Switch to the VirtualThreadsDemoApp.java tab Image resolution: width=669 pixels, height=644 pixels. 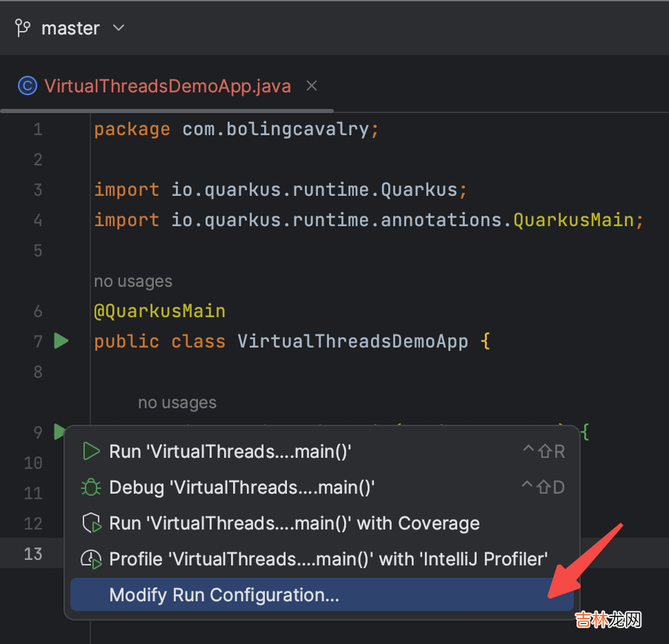point(167,86)
